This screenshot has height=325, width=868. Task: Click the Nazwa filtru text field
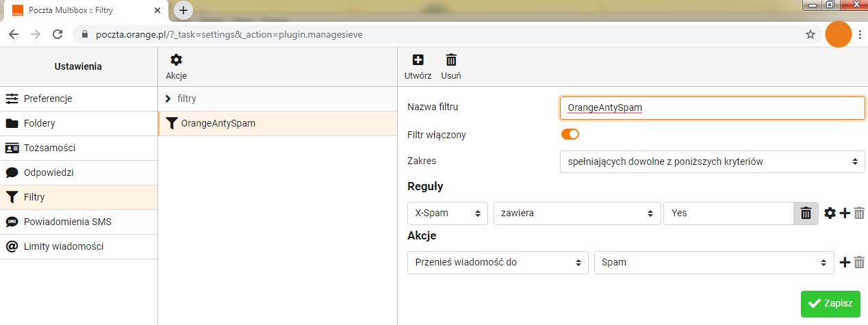coord(712,107)
